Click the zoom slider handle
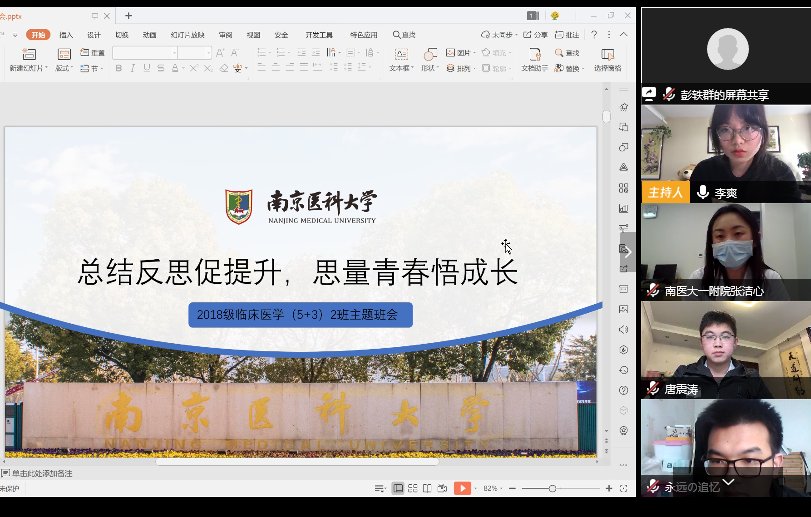Screen dimensions: 811x517 point(553,488)
